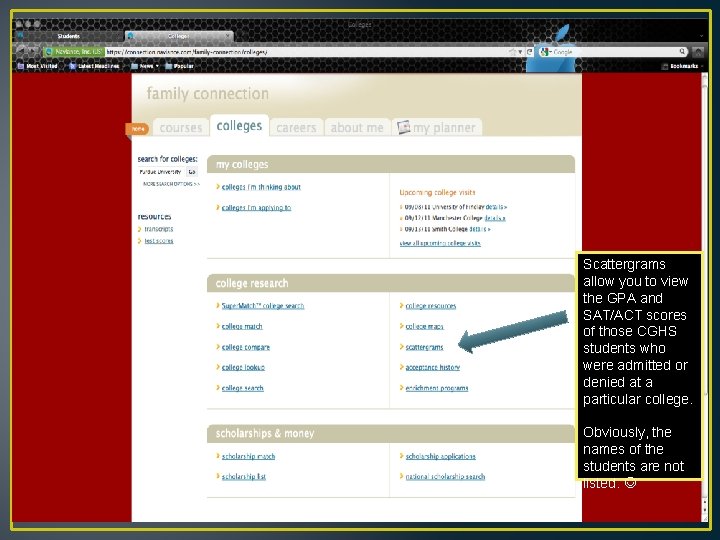Open colleges I'm applying to link
Screen dimensions: 720x540
pos(256,208)
